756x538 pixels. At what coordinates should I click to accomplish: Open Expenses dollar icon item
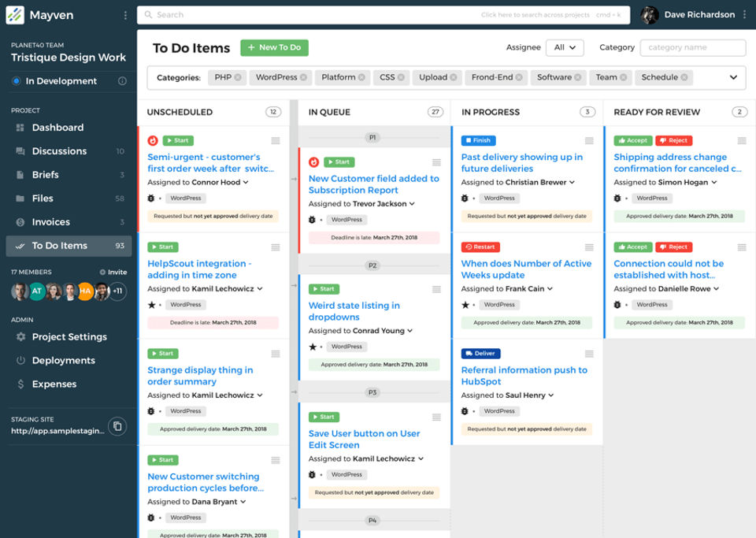click(69, 384)
